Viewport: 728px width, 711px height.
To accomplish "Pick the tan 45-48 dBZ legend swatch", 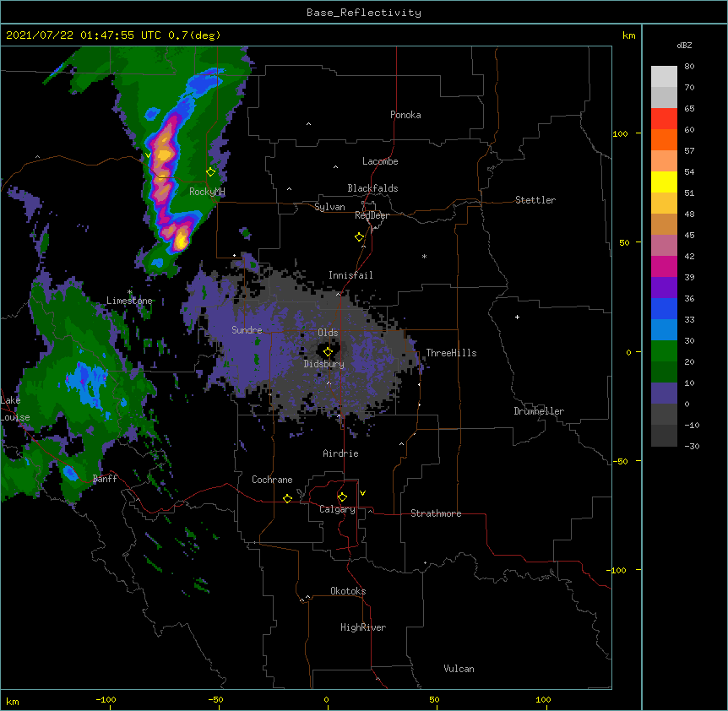I will click(x=664, y=224).
